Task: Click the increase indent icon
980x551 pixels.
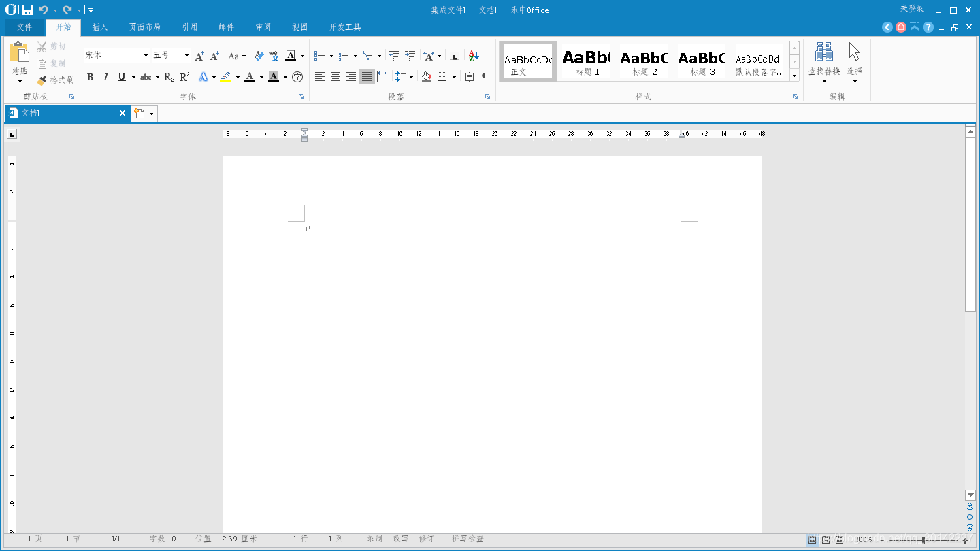Action: [x=410, y=56]
